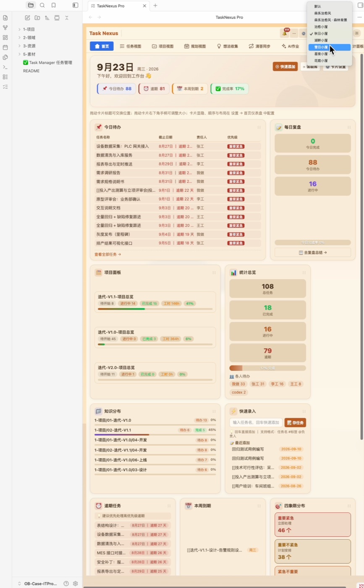Click the drag handle on 统计总览 card

304,273
